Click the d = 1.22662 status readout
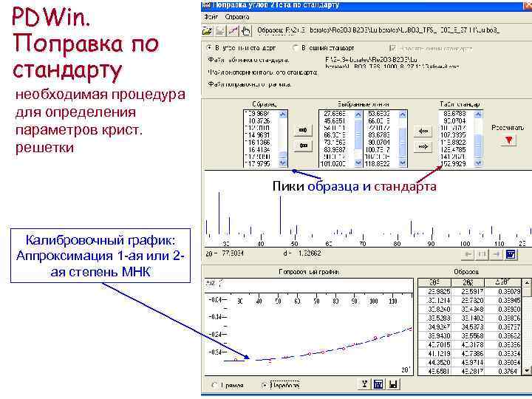 coord(302,253)
